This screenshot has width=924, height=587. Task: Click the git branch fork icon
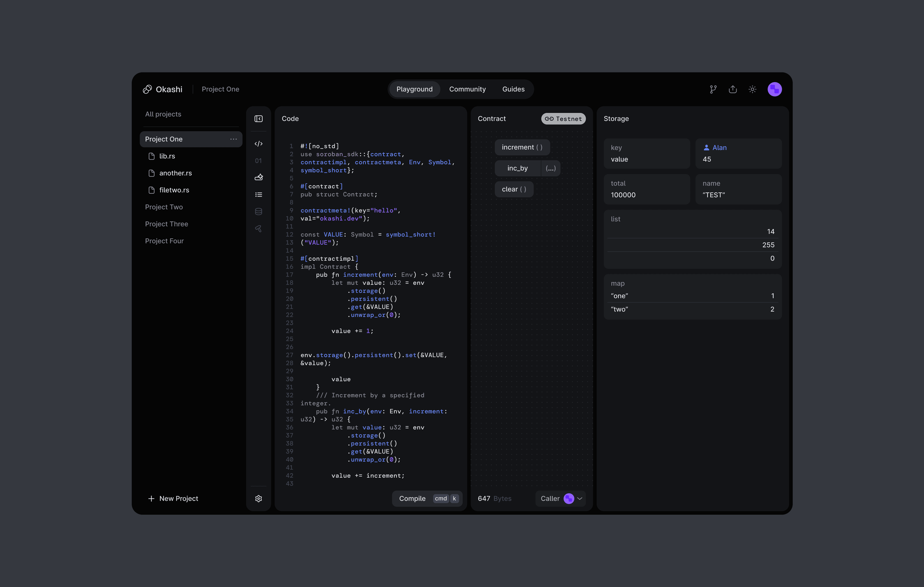[x=713, y=89]
